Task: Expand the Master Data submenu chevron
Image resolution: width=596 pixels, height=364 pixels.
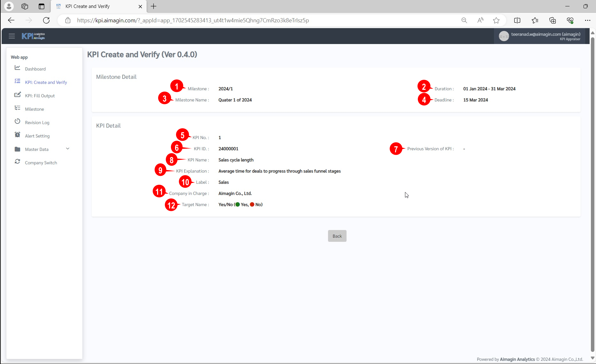Action: tap(68, 149)
